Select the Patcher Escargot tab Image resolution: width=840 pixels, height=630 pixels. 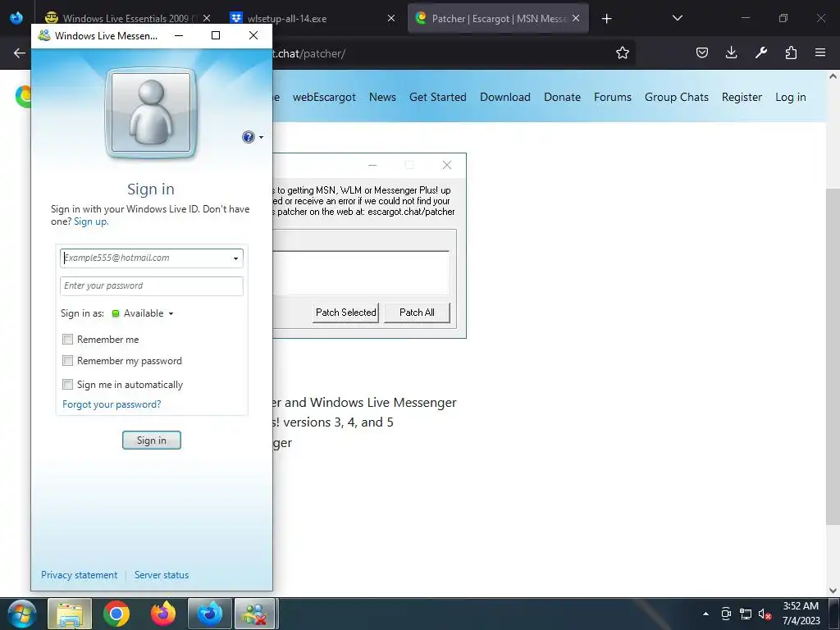coord(498,18)
